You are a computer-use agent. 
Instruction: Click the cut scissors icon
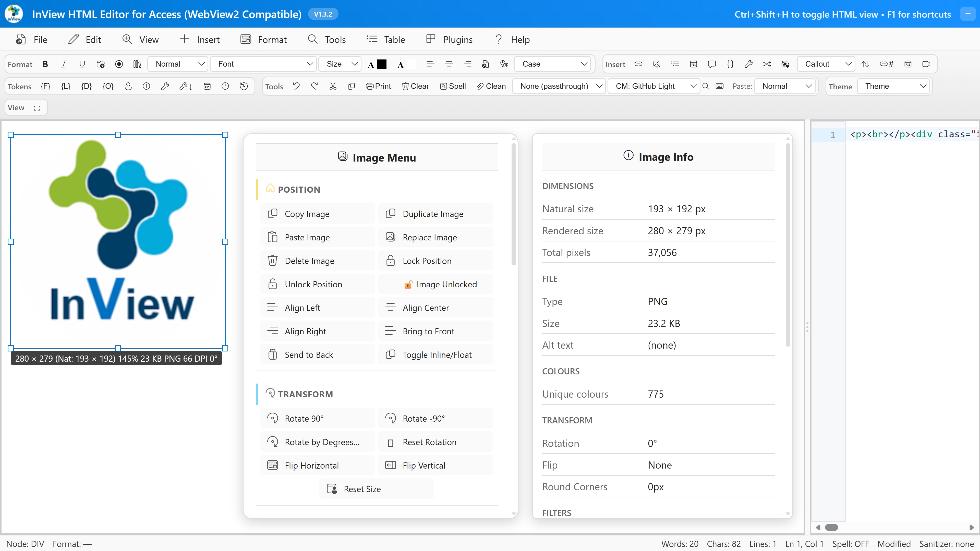pos(333,86)
